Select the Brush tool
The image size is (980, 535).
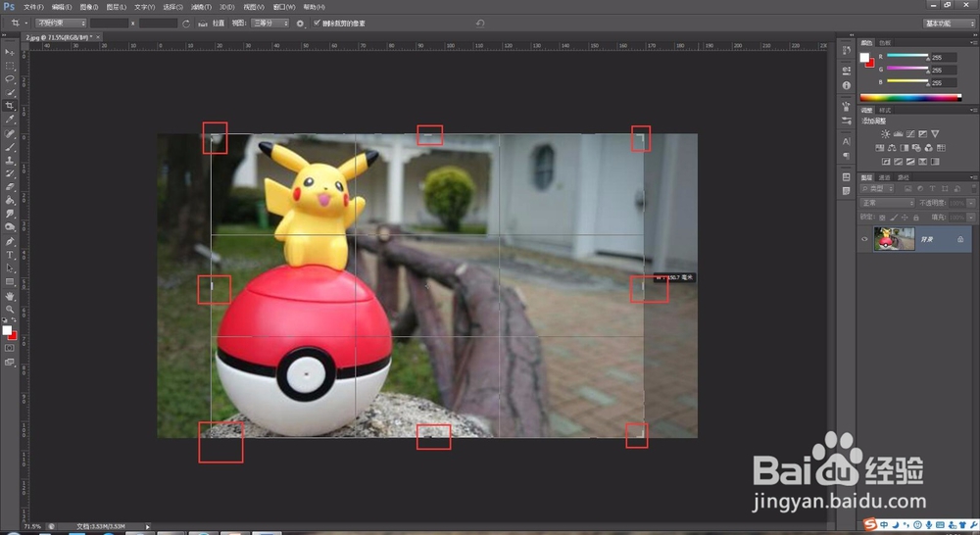(x=10, y=147)
